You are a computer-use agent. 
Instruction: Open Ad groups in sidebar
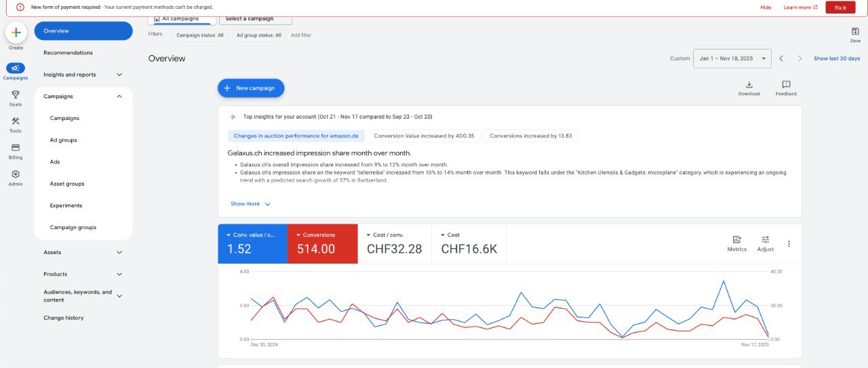[x=63, y=140]
